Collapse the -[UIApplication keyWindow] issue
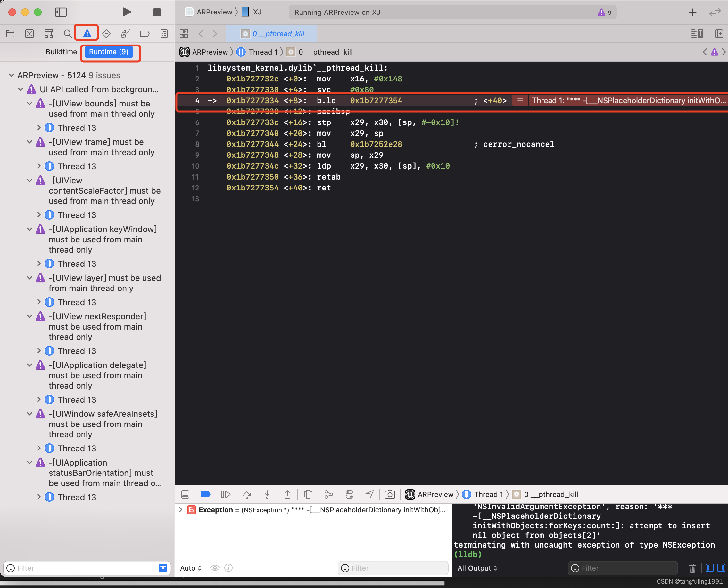Viewport: 728px width, 588px height. 30,229
